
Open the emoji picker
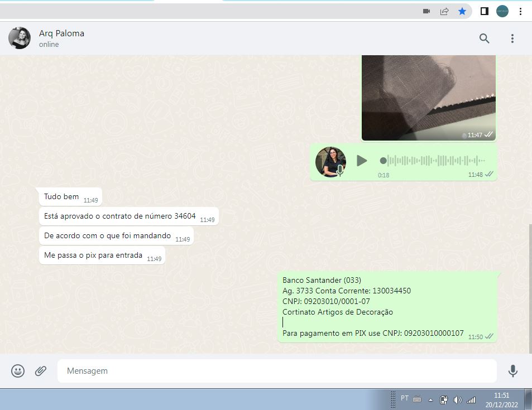pos(18,370)
